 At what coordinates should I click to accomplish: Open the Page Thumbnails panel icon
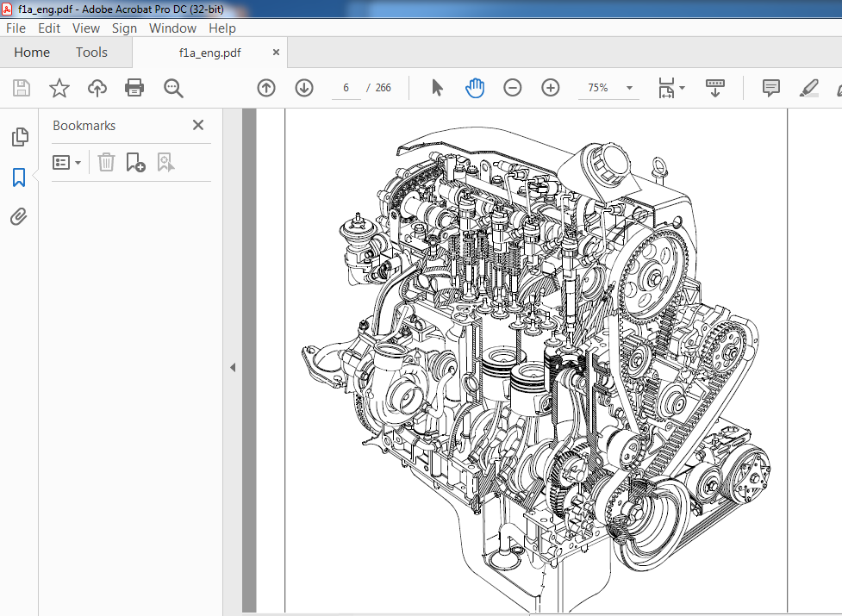(x=19, y=137)
